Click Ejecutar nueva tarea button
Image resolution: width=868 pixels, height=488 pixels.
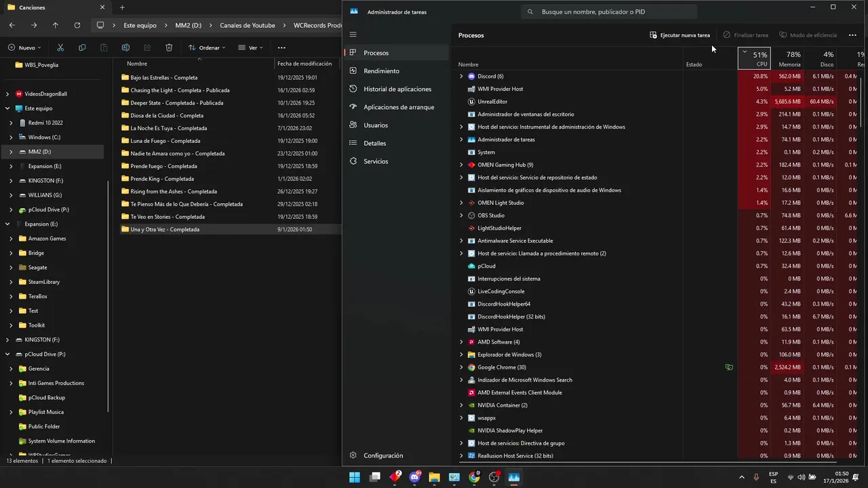pos(679,35)
